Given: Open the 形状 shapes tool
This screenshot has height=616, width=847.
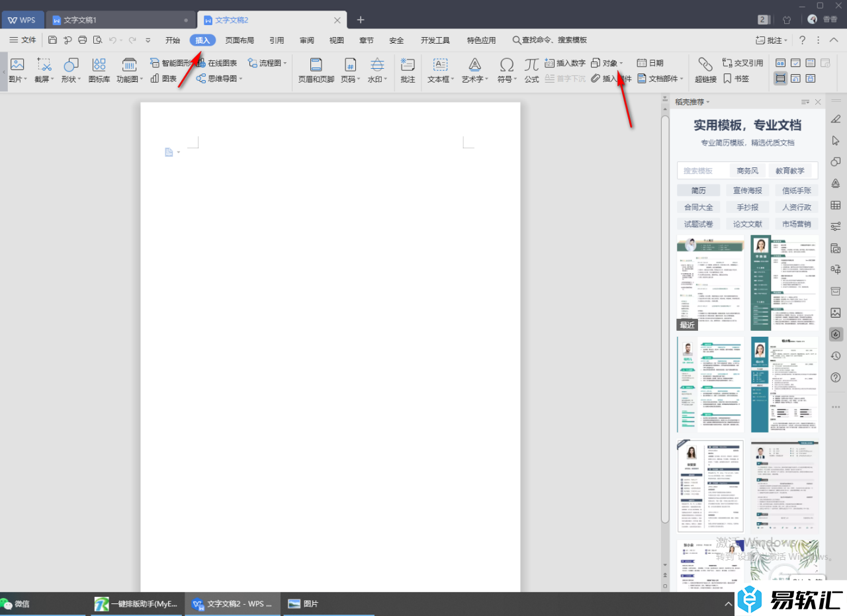Looking at the screenshot, I should (x=71, y=65).
